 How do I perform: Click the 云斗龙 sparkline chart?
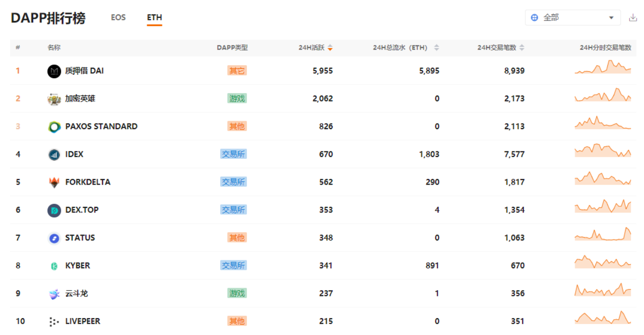[x=603, y=290]
